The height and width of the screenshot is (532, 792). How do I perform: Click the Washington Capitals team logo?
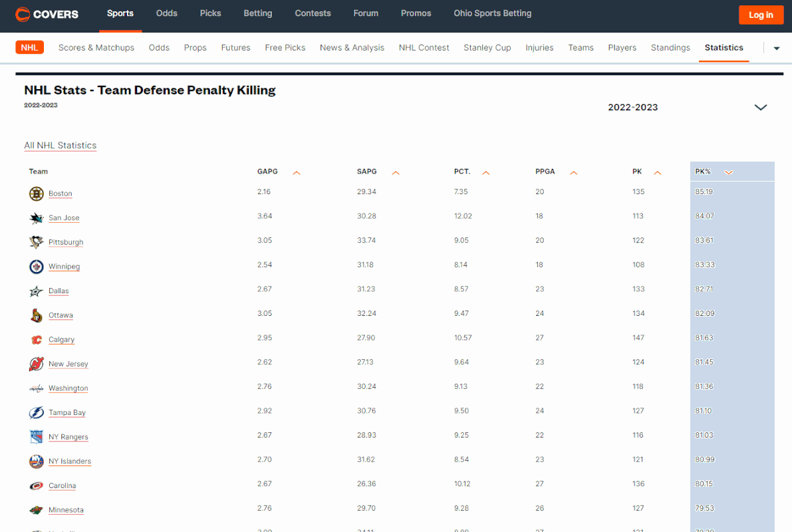pos(37,388)
